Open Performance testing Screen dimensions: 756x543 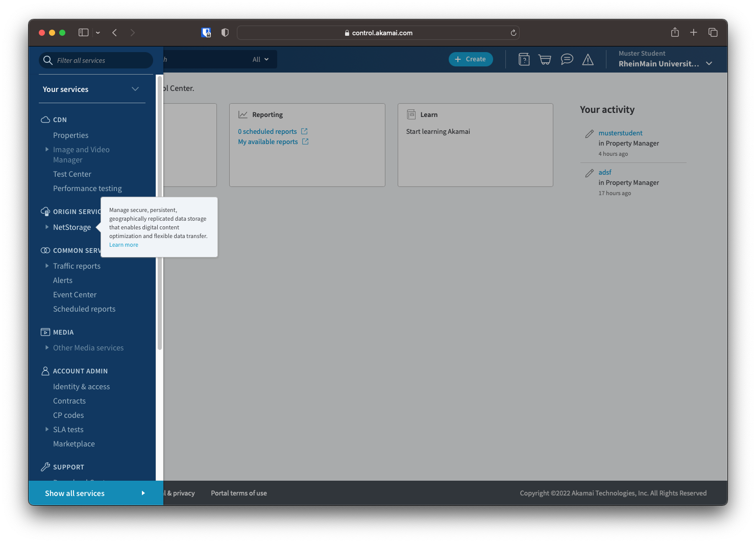pyautogui.click(x=87, y=188)
